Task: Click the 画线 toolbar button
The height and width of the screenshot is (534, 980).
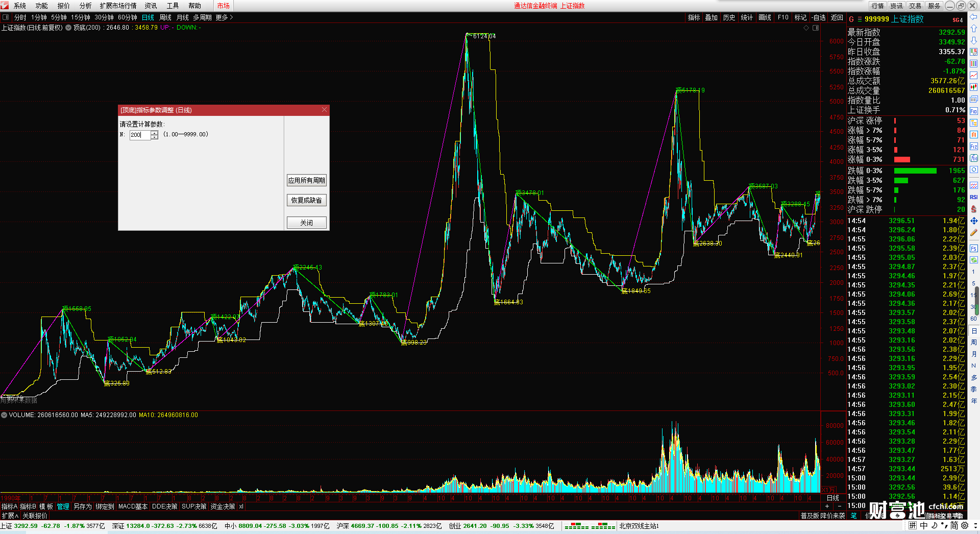Action: pos(765,17)
